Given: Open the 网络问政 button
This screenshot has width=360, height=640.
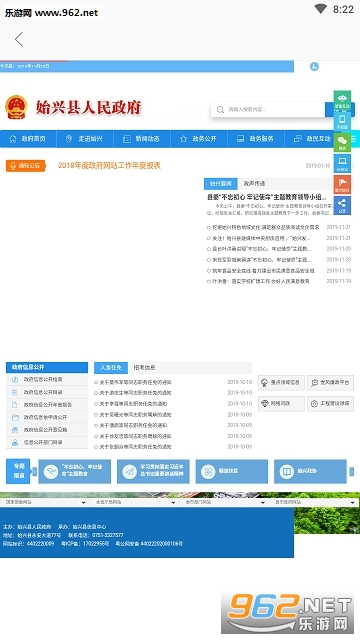Looking at the screenshot, I should click(x=281, y=404).
